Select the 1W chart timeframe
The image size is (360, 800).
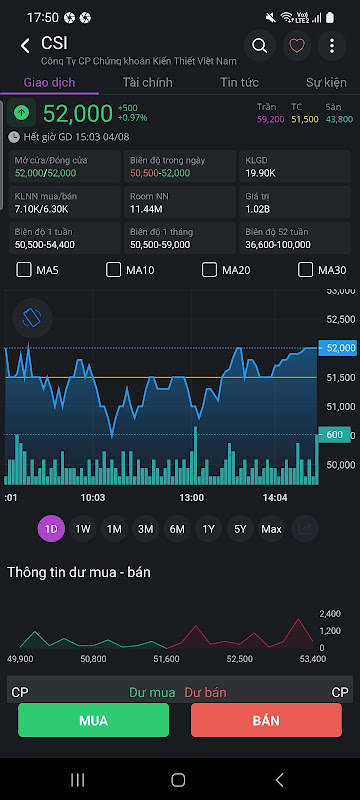(83, 529)
